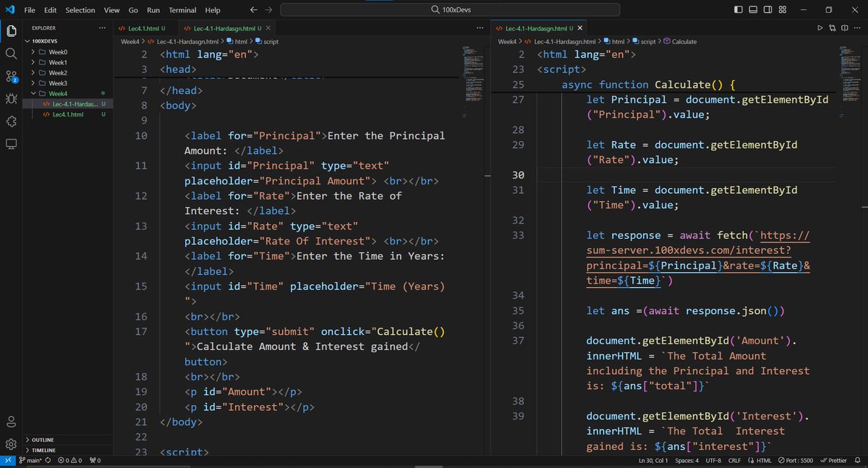Viewport: 868px width, 468px height.
Task: Open Customize Layout icon
Action: (x=783, y=10)
